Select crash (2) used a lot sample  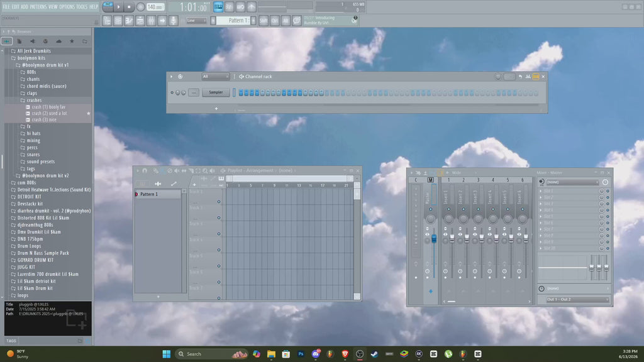point(49,113)
